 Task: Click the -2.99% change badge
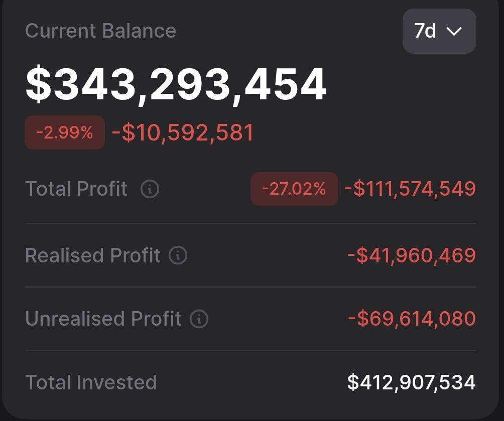click(x=65, y=132)
